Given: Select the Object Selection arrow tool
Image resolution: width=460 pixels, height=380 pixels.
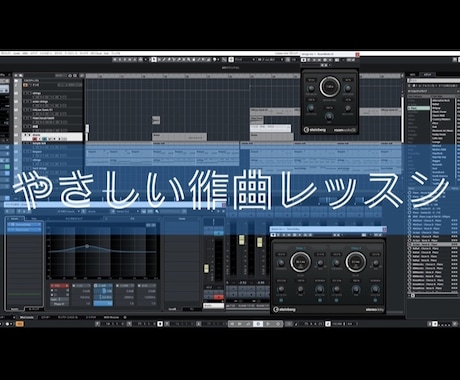Looking at the screenshot, I should click(154, 60).
